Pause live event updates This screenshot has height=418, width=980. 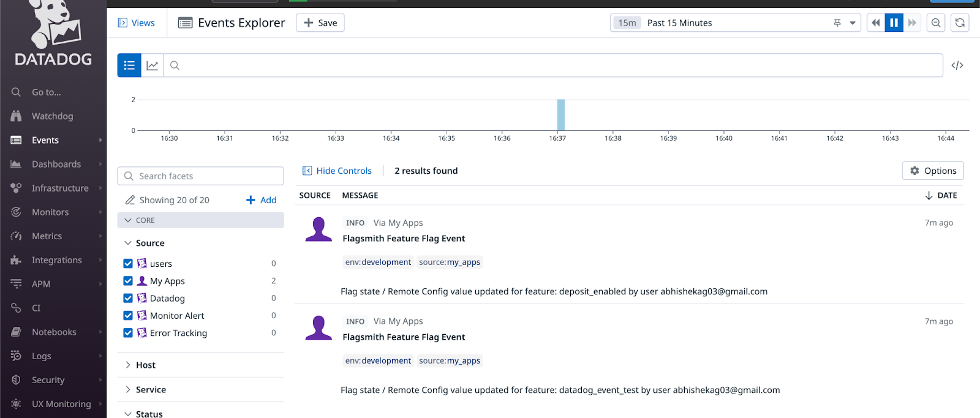tap(894, 23)
